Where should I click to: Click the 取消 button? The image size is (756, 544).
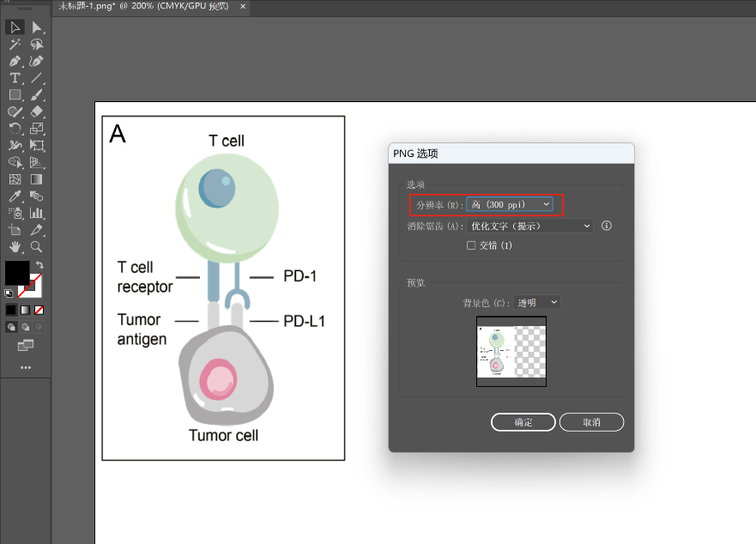tap(591, 422)
